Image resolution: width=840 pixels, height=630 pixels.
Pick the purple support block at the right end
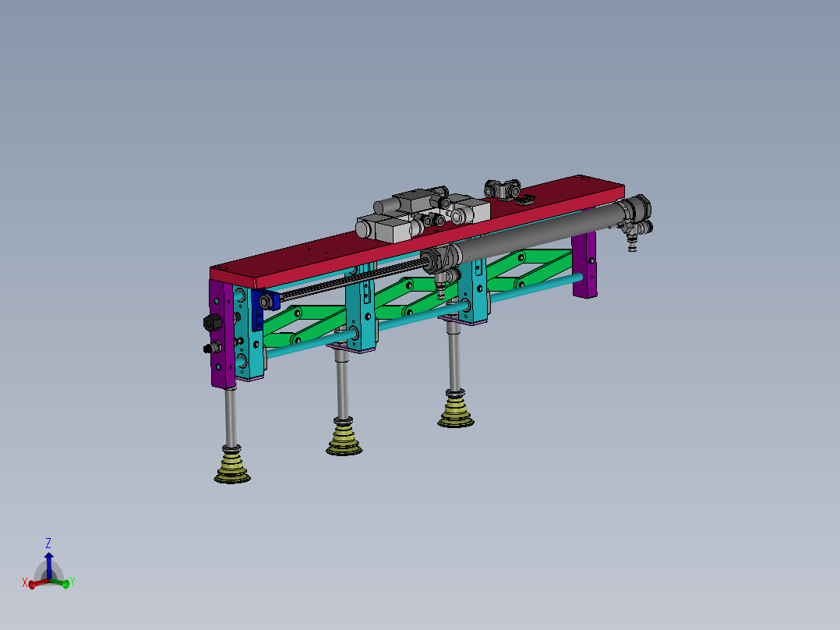pyautogui.click(x=584, y=265)
